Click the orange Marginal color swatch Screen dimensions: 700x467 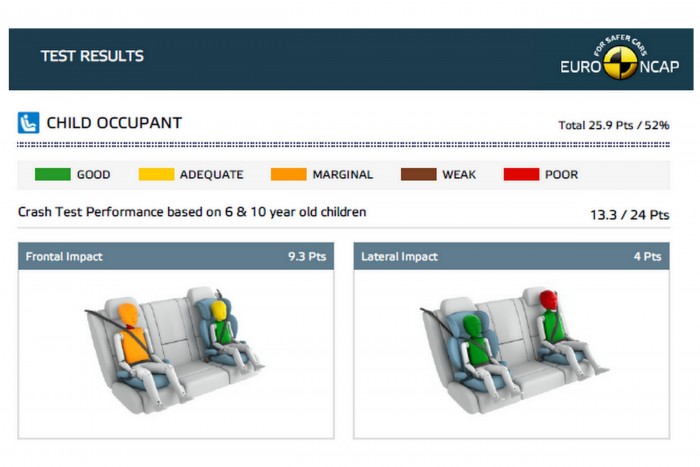288,174
